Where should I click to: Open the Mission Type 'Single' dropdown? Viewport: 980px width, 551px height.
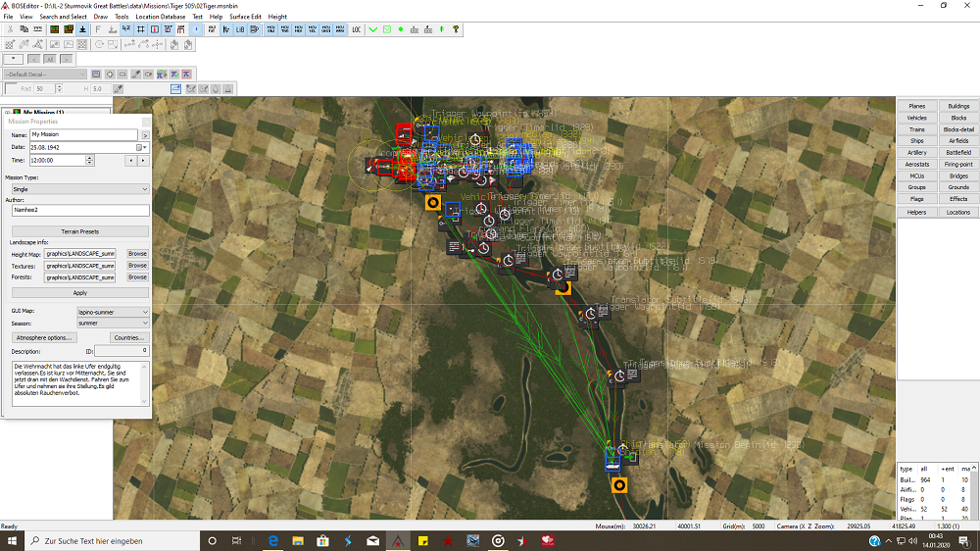click(80, 189)
